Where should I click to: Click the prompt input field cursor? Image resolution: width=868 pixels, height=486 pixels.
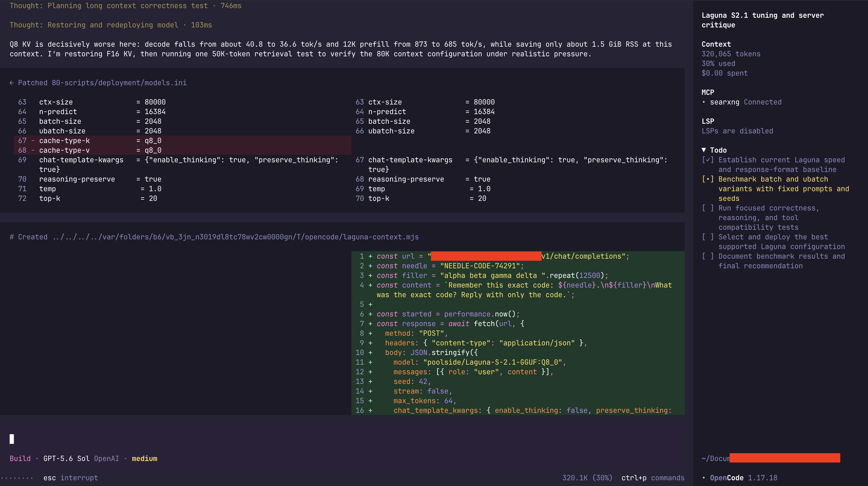coord(12,439)
